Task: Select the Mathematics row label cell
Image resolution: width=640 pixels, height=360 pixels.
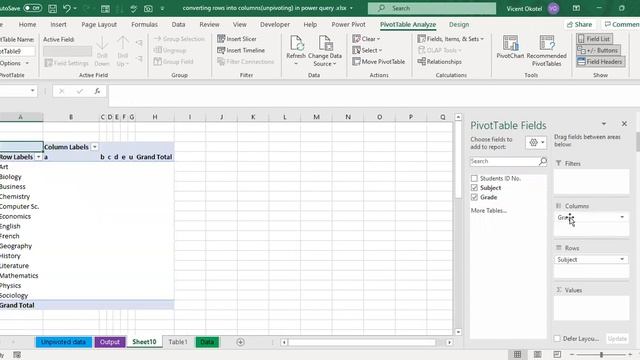Action: [x=21, y=276]
